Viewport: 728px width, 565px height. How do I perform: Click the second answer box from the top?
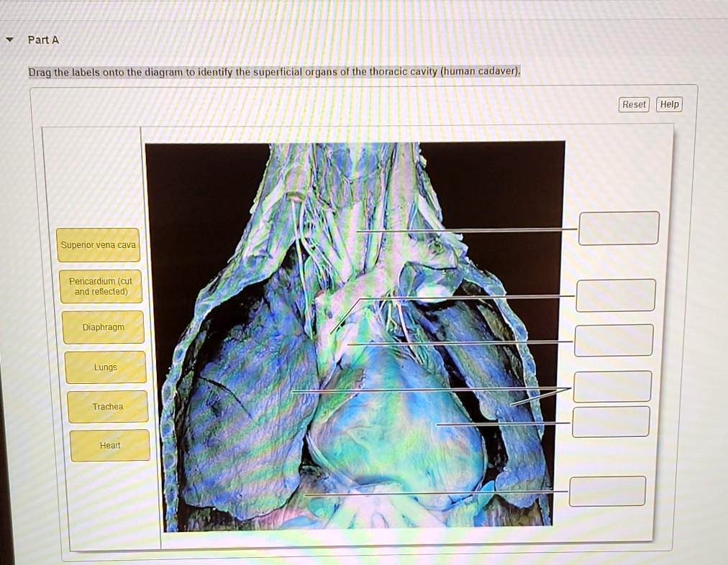click(615, 294)
